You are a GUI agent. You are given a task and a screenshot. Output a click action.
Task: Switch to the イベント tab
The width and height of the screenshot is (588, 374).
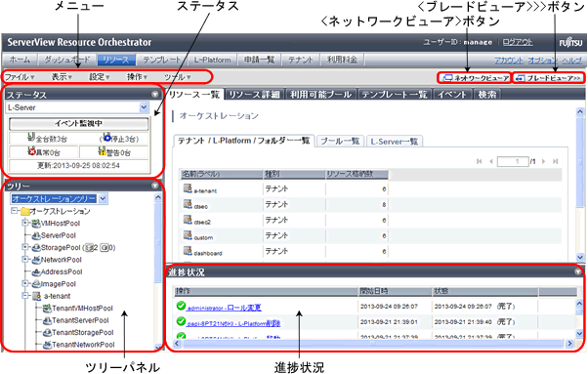[452, 95]
